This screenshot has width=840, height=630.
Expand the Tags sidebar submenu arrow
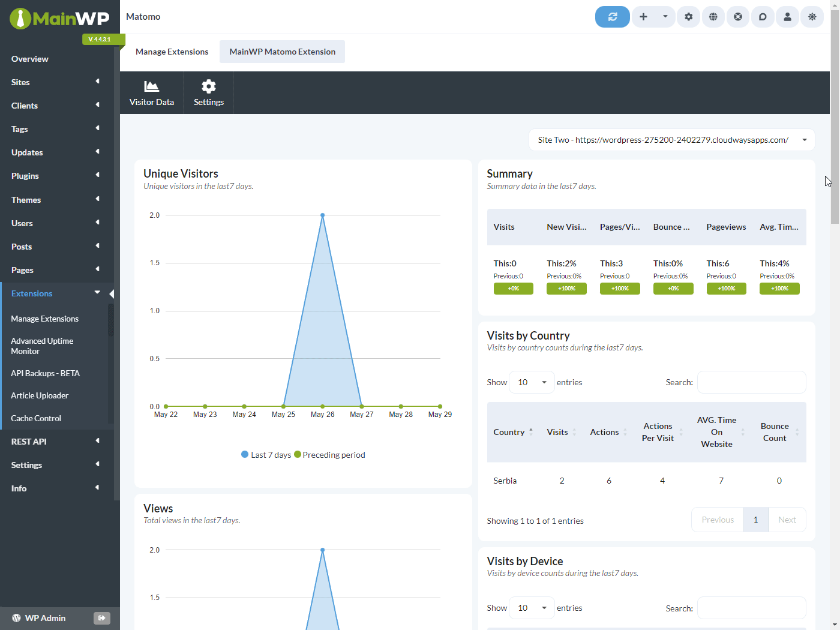tap(97, 128)
